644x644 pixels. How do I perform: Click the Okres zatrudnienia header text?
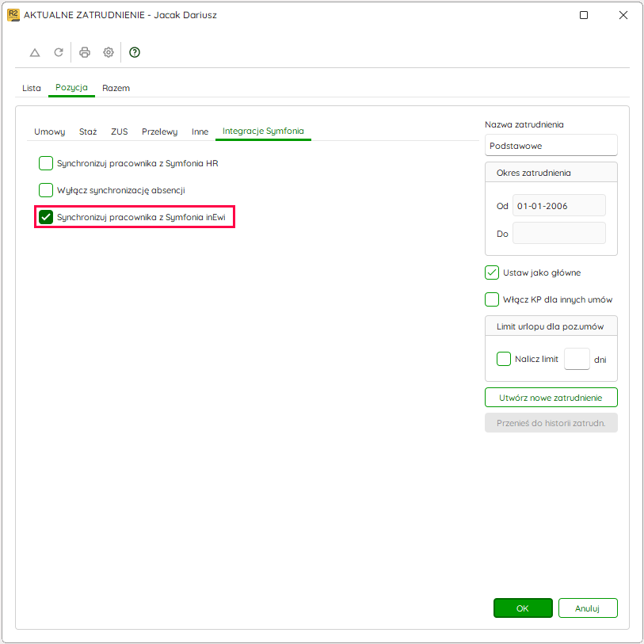tap(534, 173)
